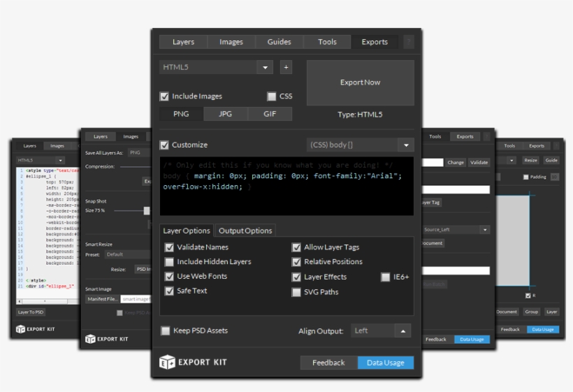Click the Change button
Viewport: 573px width, 392px height.
tap(456, 162)
